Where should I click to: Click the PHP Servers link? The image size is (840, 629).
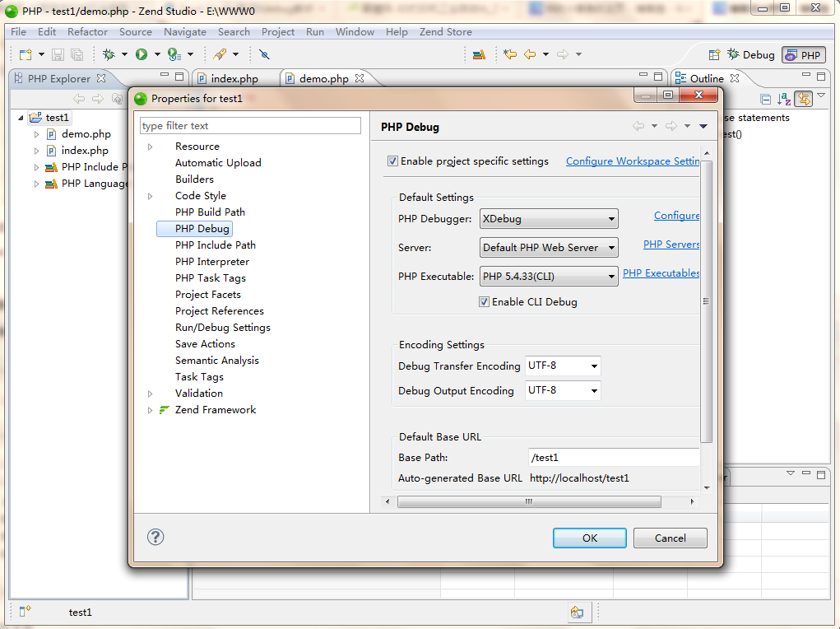click(671, 244)
